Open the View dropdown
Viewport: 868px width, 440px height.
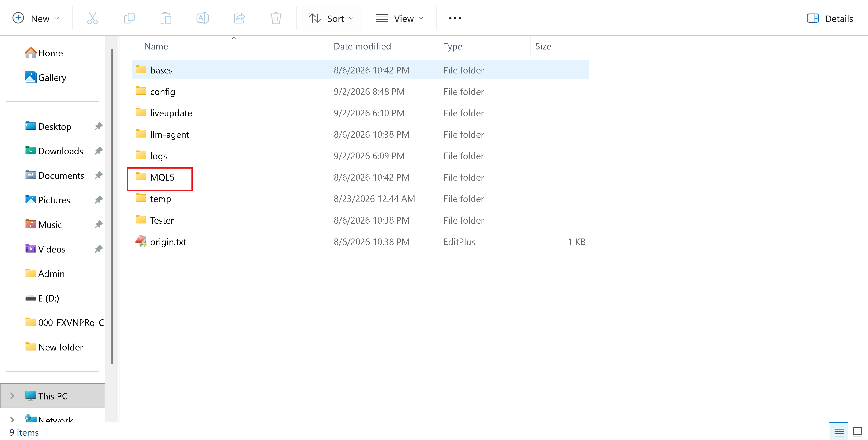(400, 18)
